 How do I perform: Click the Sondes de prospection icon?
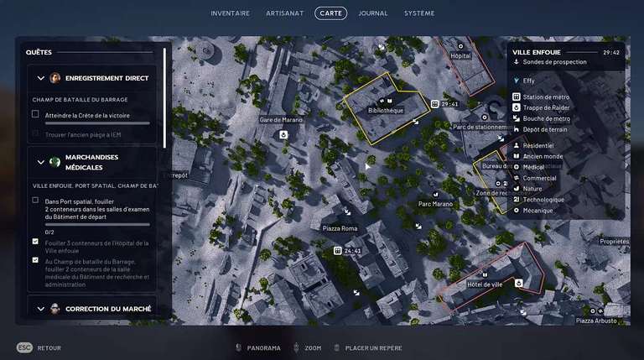point(517,62)
